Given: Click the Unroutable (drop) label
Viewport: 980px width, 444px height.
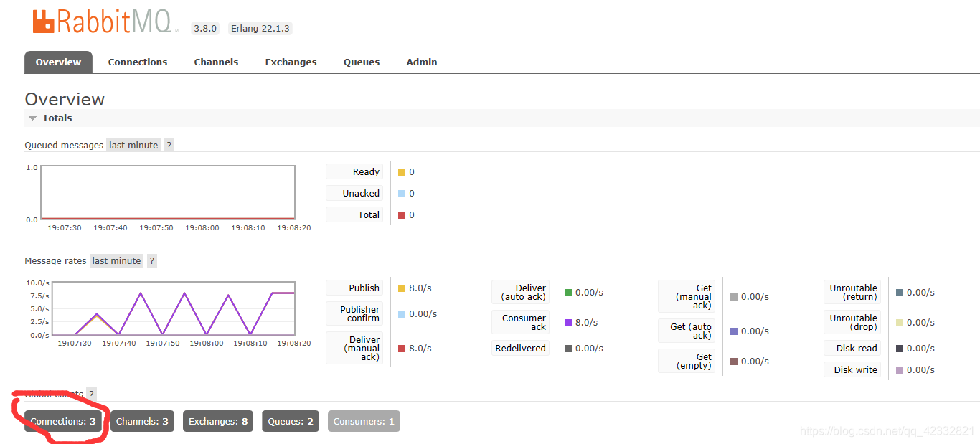Looking at the screenshot, I should (852, 322).
